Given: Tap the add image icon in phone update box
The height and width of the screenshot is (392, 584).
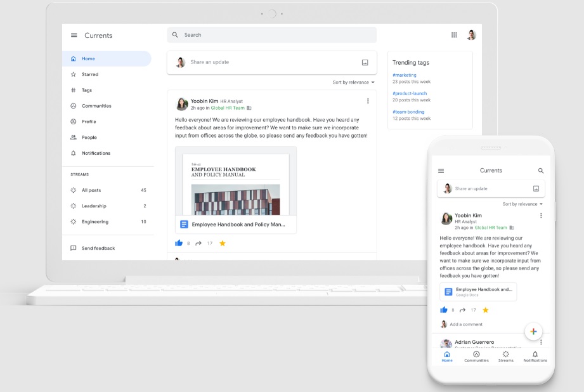Looking at the screenshot, I should [x=536, y=188].
